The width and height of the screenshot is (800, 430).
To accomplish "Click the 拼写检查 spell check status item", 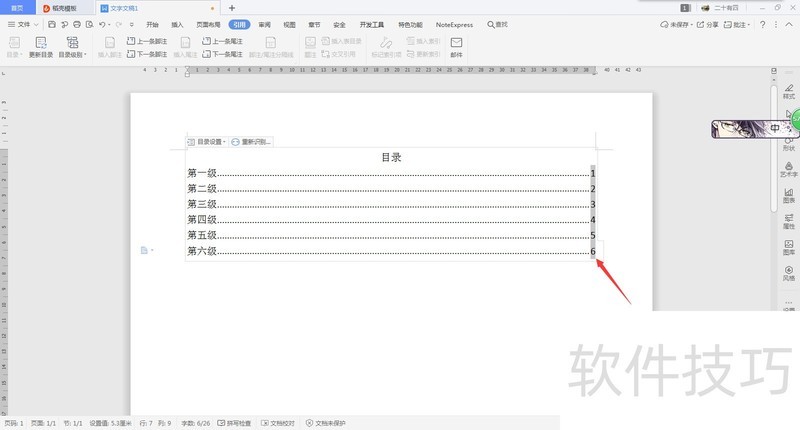I will click(234, 423).
